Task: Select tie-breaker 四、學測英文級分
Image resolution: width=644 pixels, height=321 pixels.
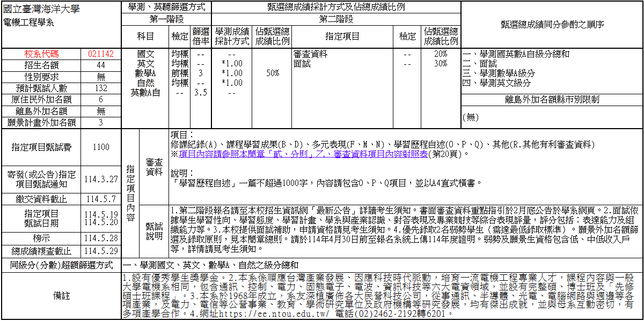Action: pos(496,83)
